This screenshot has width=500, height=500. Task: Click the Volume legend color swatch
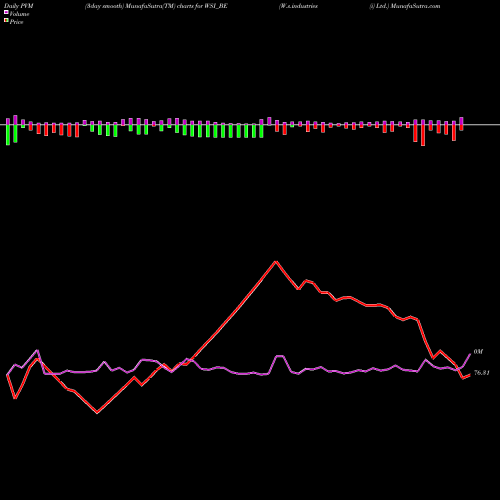(6, 13)
